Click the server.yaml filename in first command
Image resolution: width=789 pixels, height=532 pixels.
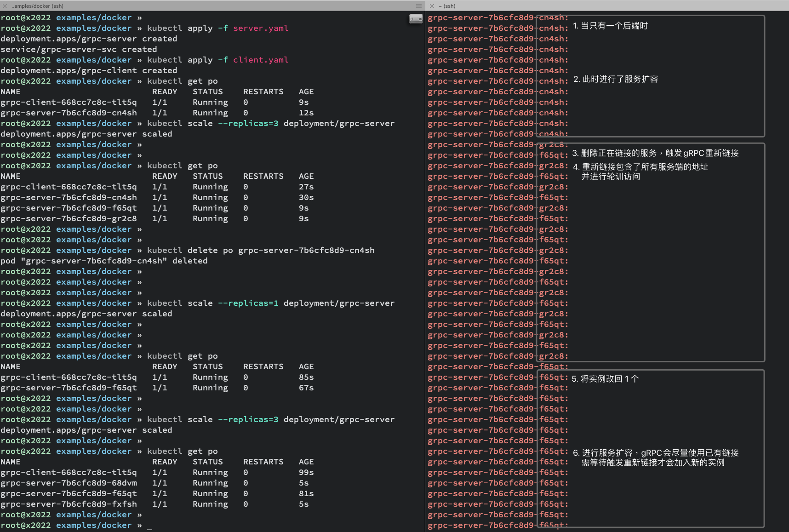coord(261,28)
